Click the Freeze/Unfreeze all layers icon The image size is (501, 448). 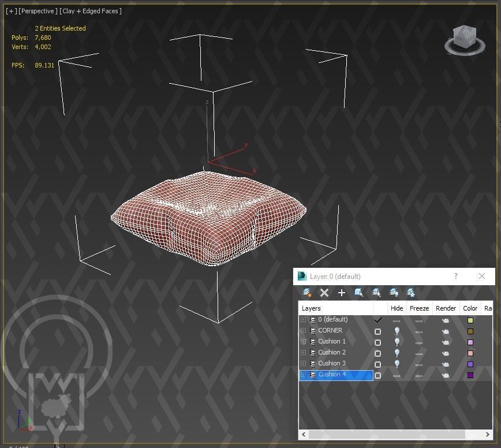[410, 292]
